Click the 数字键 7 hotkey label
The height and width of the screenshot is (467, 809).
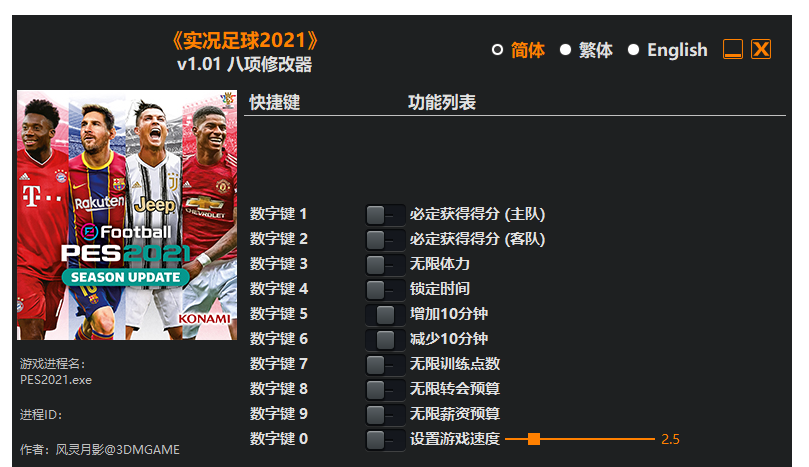click(x=279, y=364)
